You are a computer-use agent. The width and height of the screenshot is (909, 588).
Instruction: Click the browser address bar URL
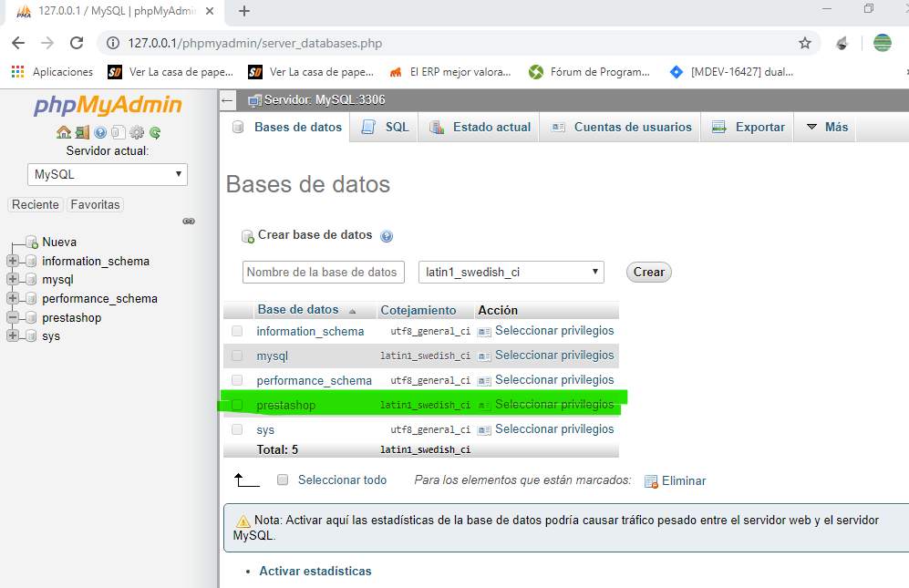255,43
